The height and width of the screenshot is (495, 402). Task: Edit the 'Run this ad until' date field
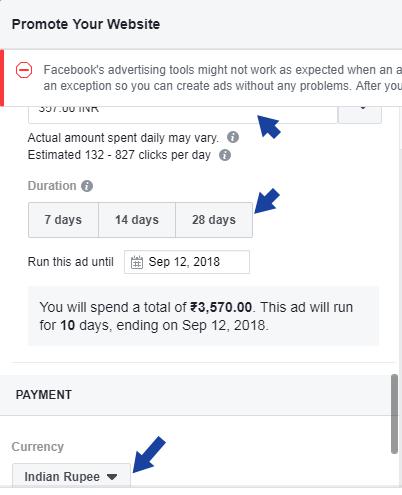(187, 262)
